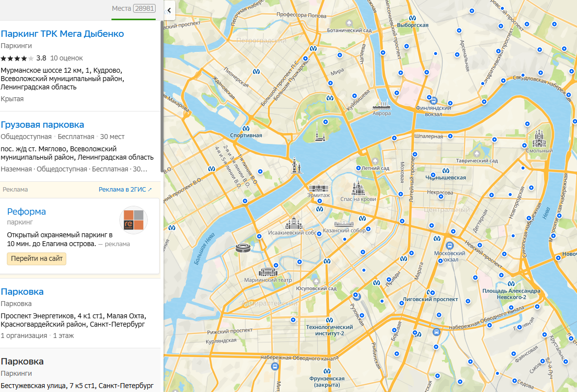Click the Смольный cathedral icon
Image resolution: width=577 pixels, height=392 pixels.
539,140
